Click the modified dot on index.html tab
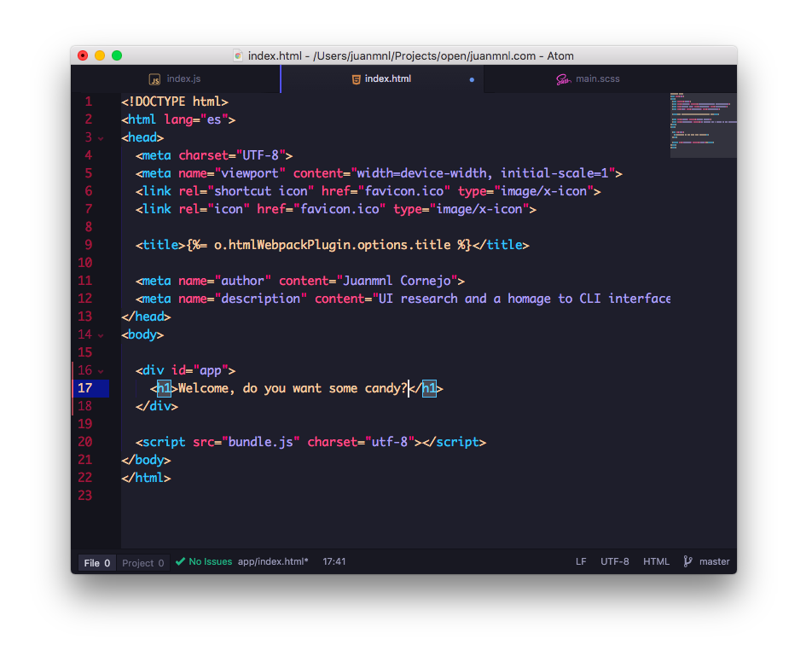Screen dimensions: 812x662 (472, 80)
